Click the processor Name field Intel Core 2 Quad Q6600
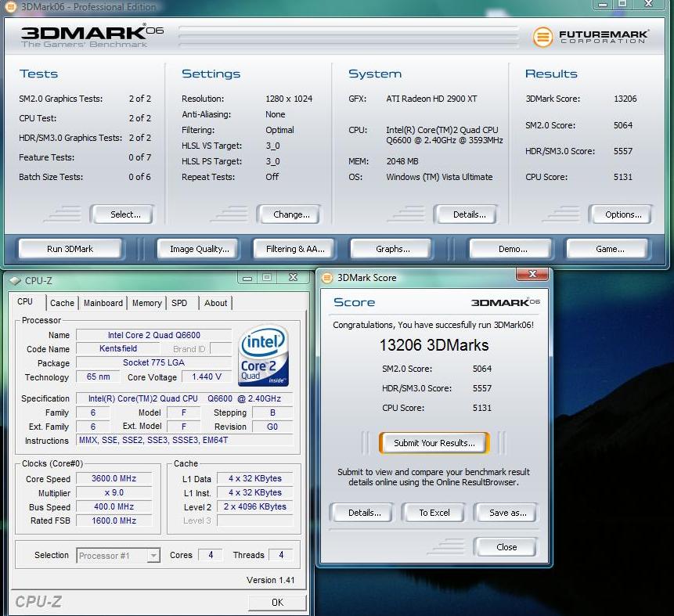The height and width of the screenshot is (616, 674). pyautogui.click(x=154, y=335)
